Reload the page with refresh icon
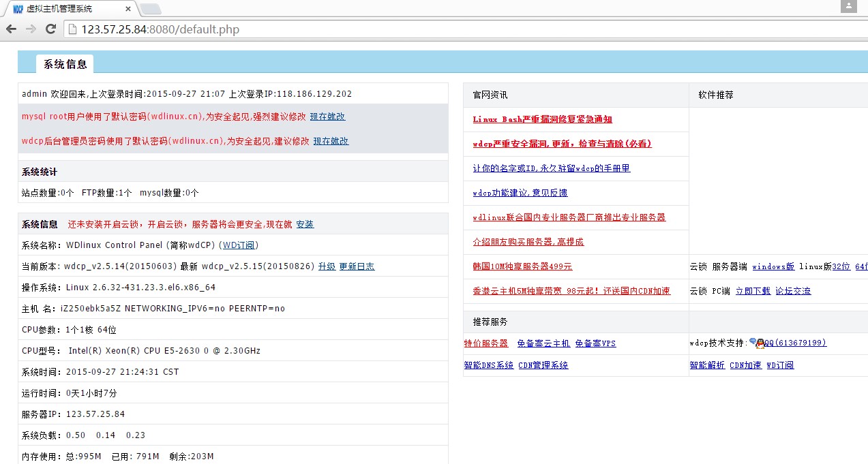 point(50,29)
